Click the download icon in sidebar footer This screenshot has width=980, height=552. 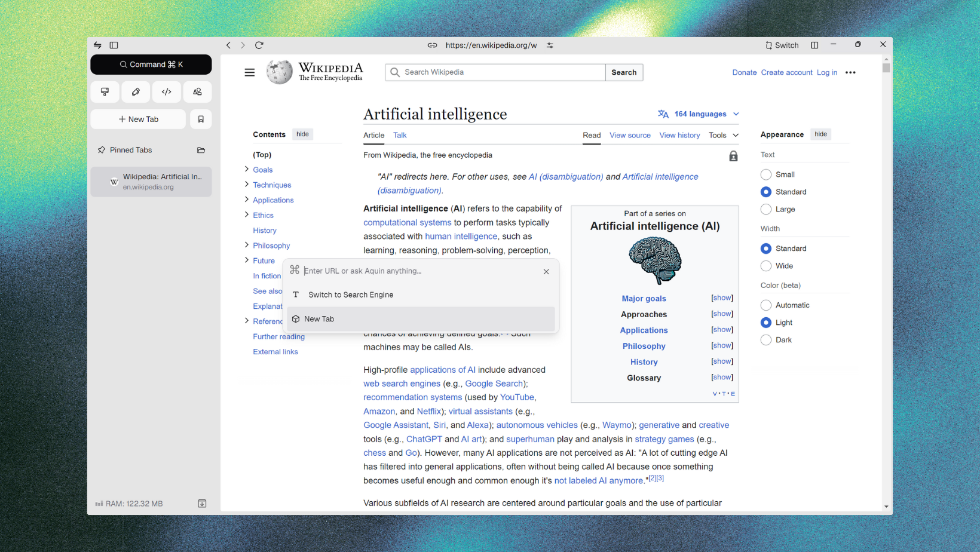202,504
